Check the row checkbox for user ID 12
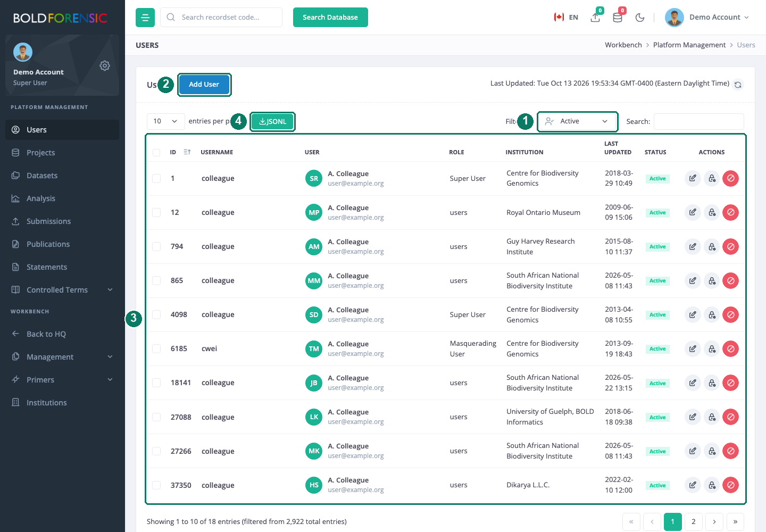 tap(156, 212)
